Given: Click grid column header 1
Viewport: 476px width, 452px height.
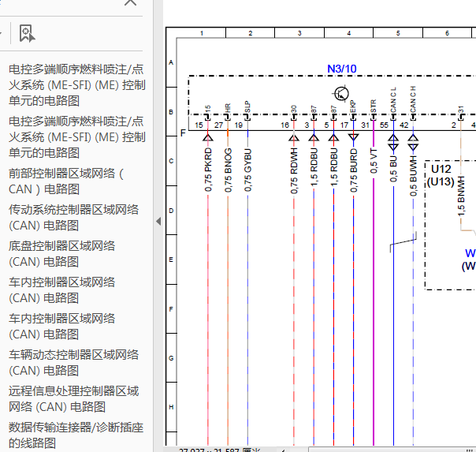Looking at the screenshot, I should click(202, 33).
